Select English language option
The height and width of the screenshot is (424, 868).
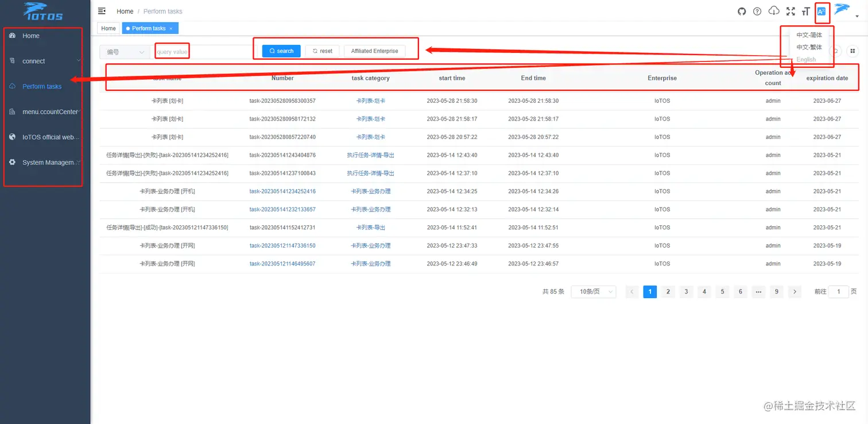806,59
